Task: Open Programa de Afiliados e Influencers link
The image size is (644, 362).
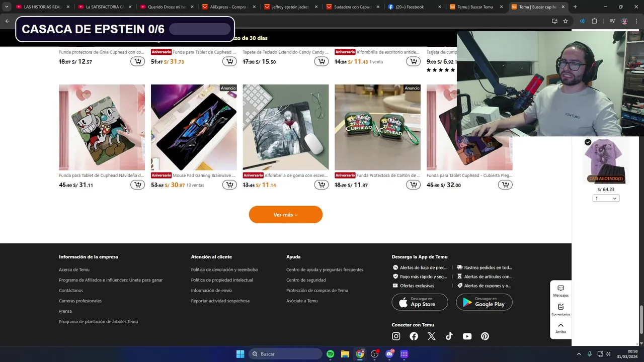Action: [111, 280]
